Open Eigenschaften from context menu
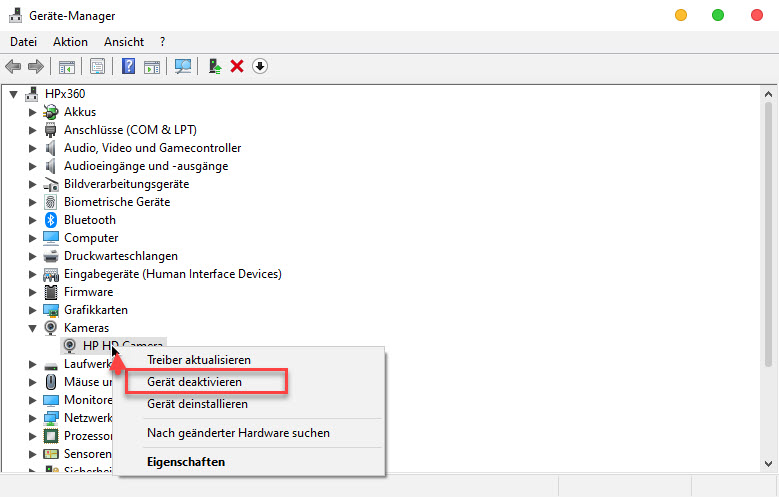The width and height of the screenshot is (779, 497). (x=250, y=462)
